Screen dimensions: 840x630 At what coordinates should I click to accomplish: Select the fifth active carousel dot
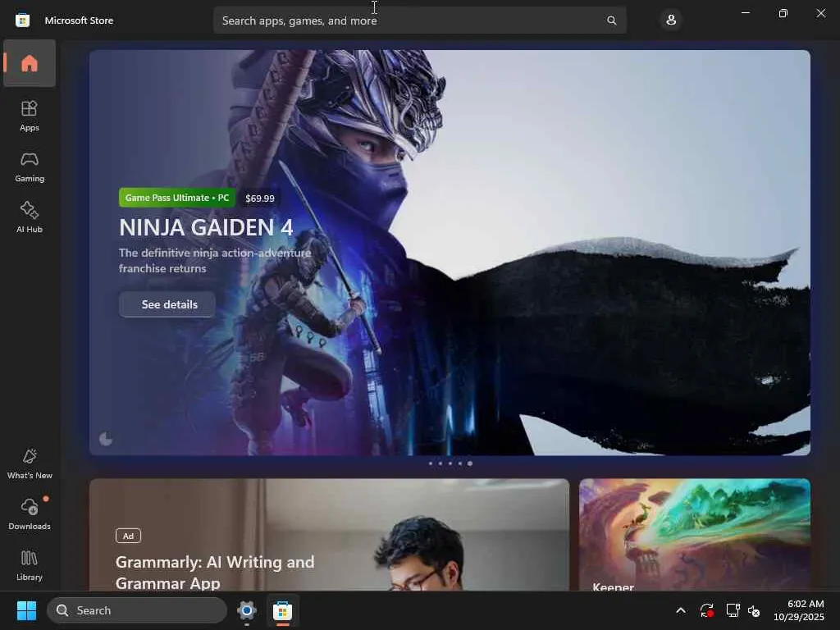click(x=470, y=463)
